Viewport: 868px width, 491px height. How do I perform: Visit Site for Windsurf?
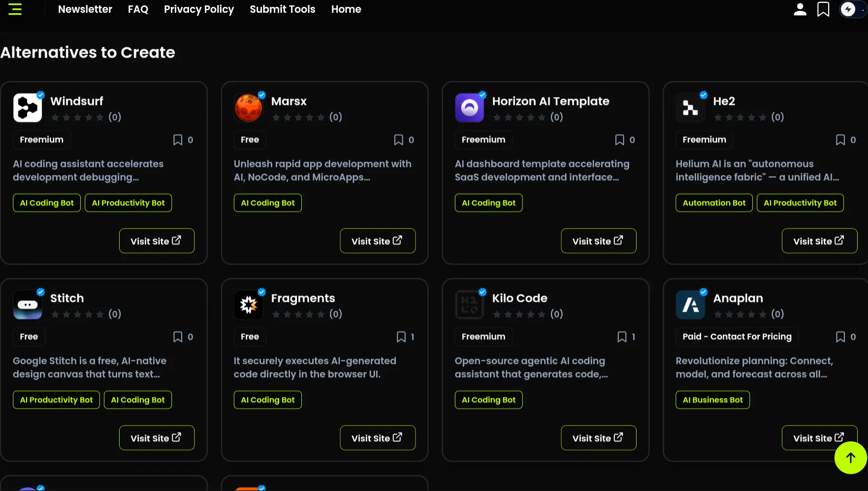pos(157,241)
